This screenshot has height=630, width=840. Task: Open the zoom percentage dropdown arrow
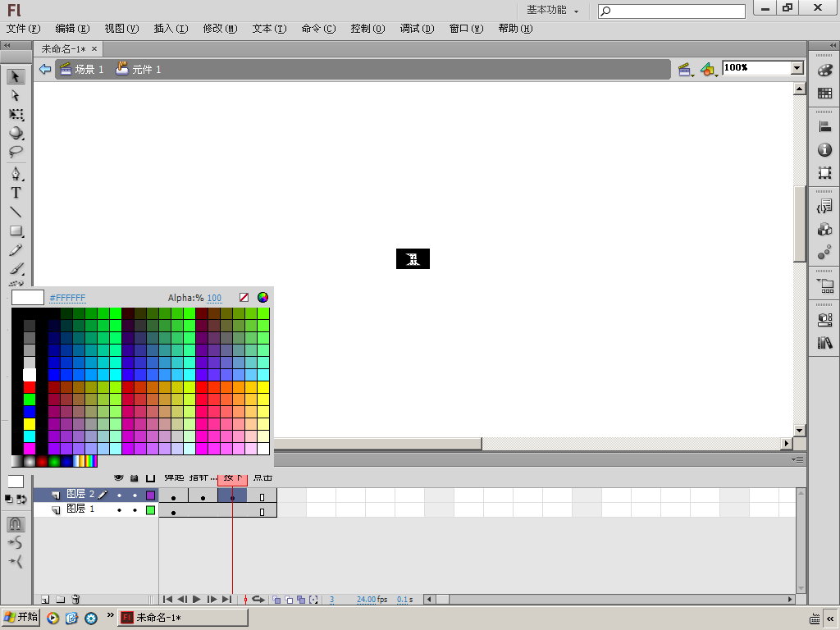(x=797, y=68)
